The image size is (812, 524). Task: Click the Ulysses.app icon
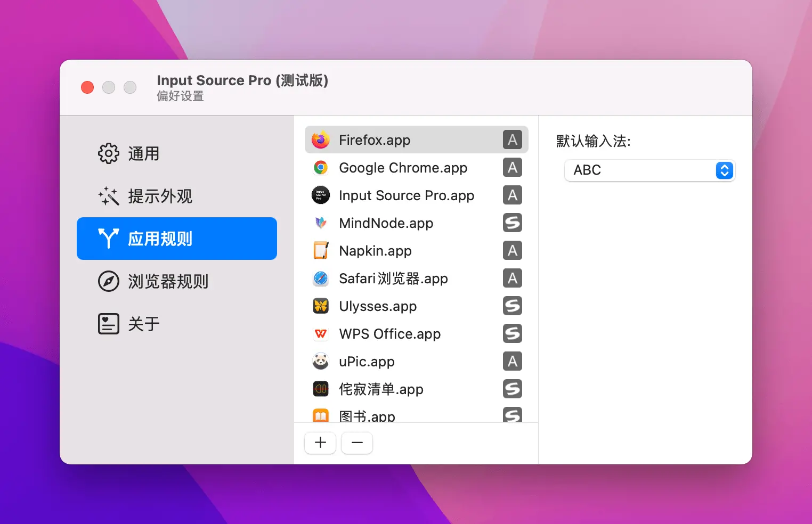coord(320,306)
